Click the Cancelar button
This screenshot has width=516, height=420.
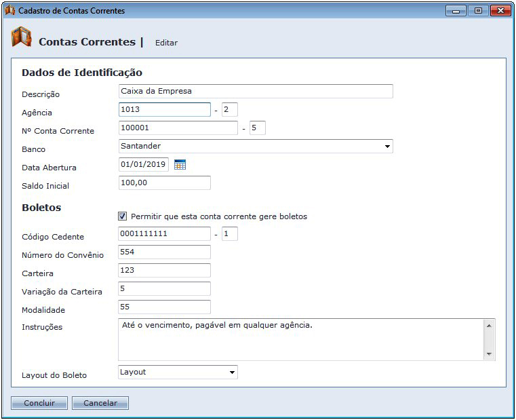tap(100, 403)
